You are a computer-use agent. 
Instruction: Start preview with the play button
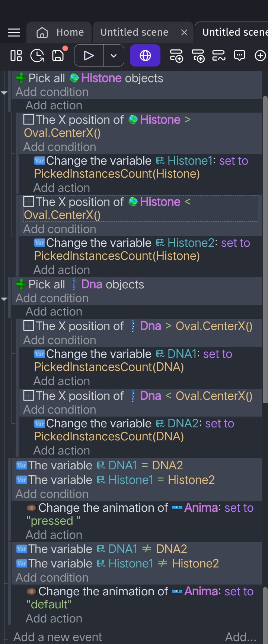(x=89, y=56)
